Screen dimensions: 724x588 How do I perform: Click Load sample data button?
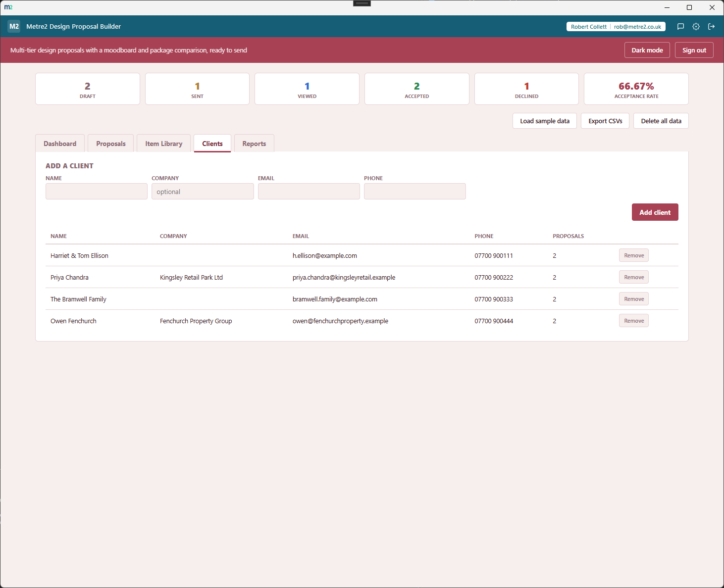(x=545, y=121)
